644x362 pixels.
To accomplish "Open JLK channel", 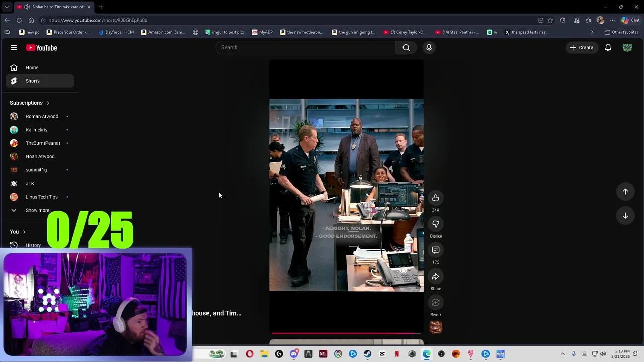I will (40, 183).
